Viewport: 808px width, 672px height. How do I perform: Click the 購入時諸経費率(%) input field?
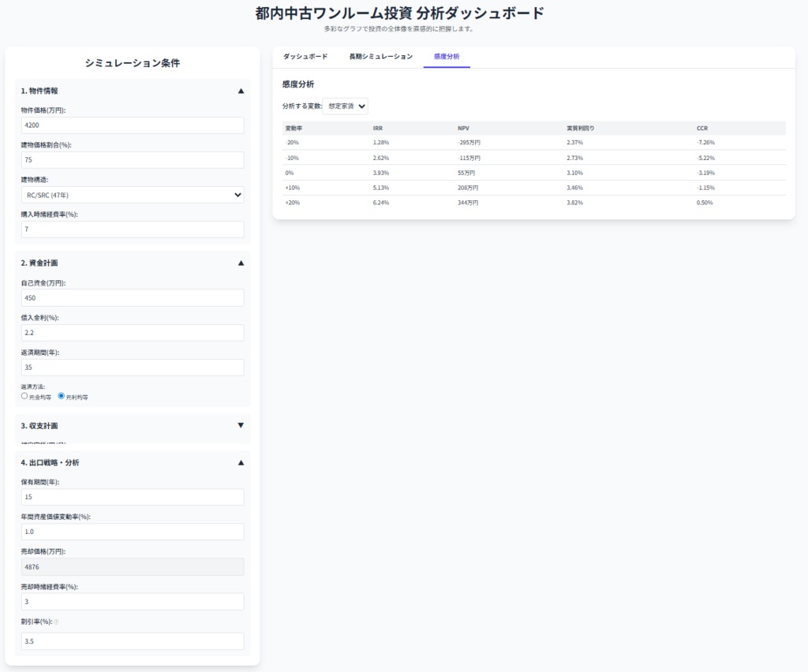pos(133,230)
